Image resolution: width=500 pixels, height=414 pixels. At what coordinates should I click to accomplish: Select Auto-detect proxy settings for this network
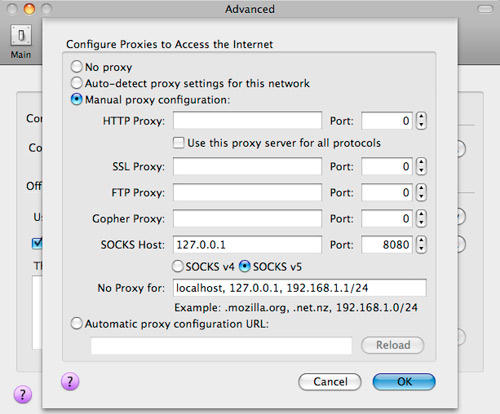tap(76, 83)
